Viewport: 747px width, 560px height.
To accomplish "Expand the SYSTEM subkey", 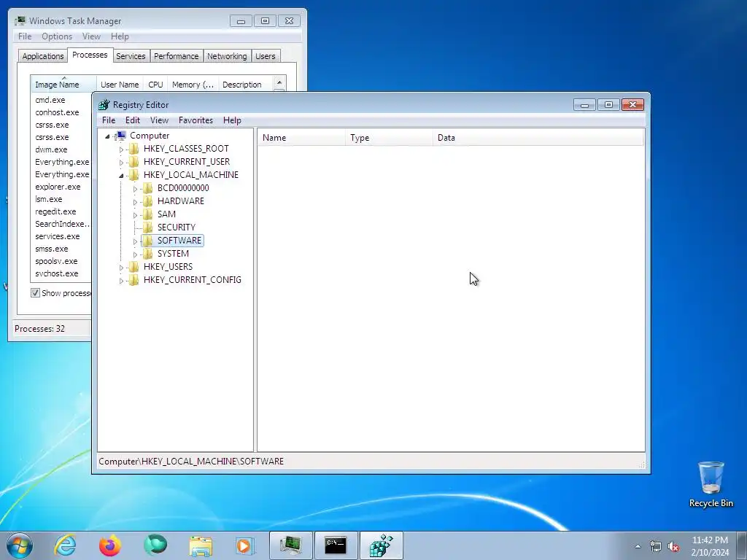I will [135, 254].
